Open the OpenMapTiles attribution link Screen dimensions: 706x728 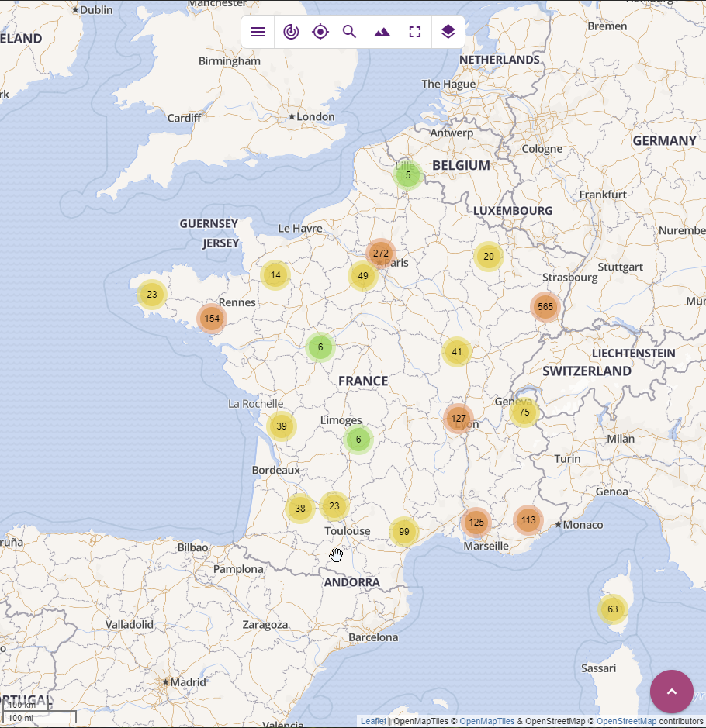click(x=483, y=721)
